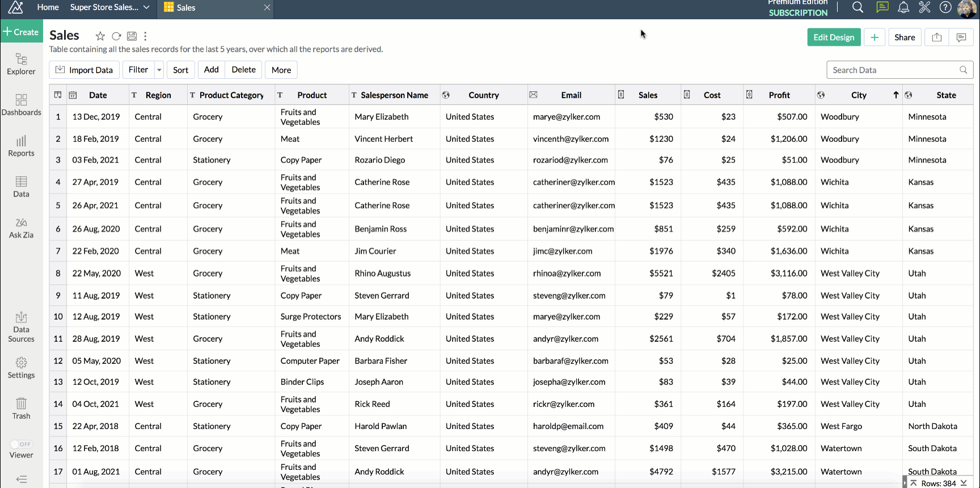980x488 pixels.
Task: Open notifications bell
Action: pyautogui.click(x=903, y=7)
